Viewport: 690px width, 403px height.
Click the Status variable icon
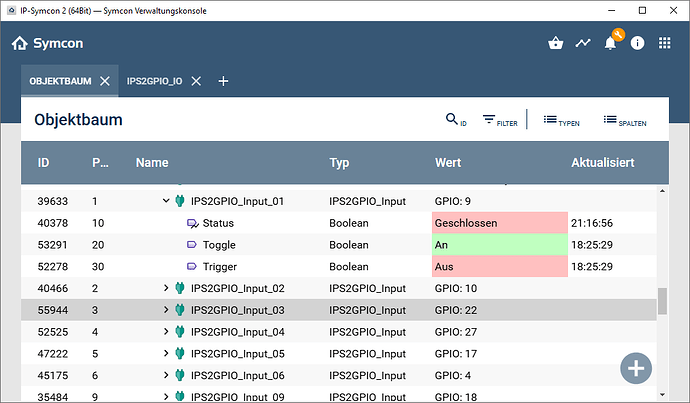click(x=193, y=223)
